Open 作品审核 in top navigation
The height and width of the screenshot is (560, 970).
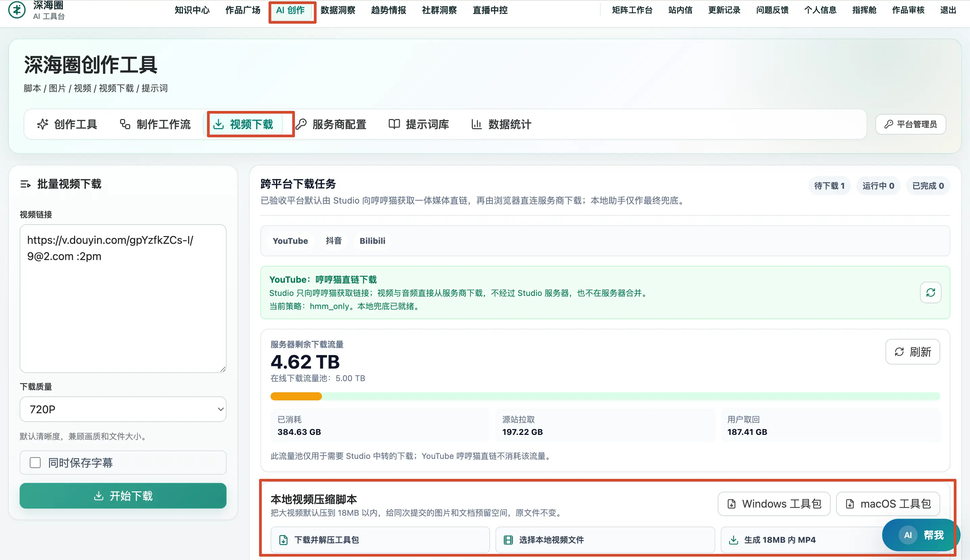pyautogui.click(x=908, y=10)
